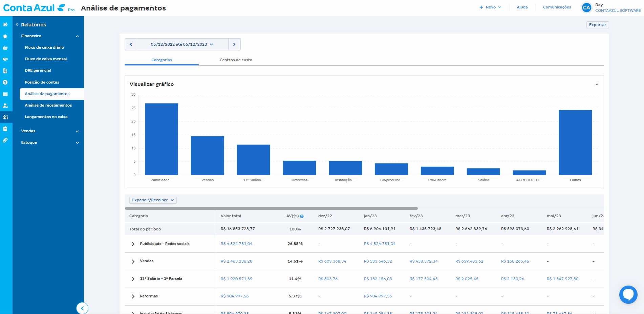The image size is (644, 314).
Task: Collapse the sidebar with round arrow button
Action: tap(82, 308)
